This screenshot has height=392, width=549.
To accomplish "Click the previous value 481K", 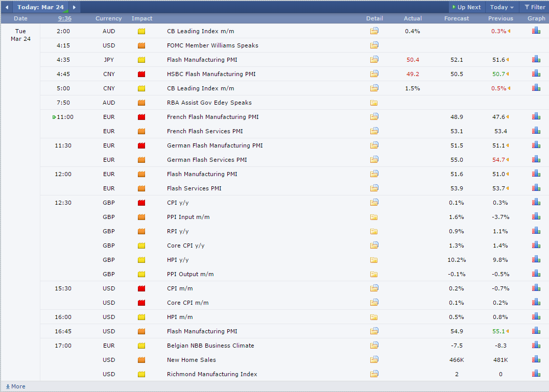I will click(x=500, y=360).
